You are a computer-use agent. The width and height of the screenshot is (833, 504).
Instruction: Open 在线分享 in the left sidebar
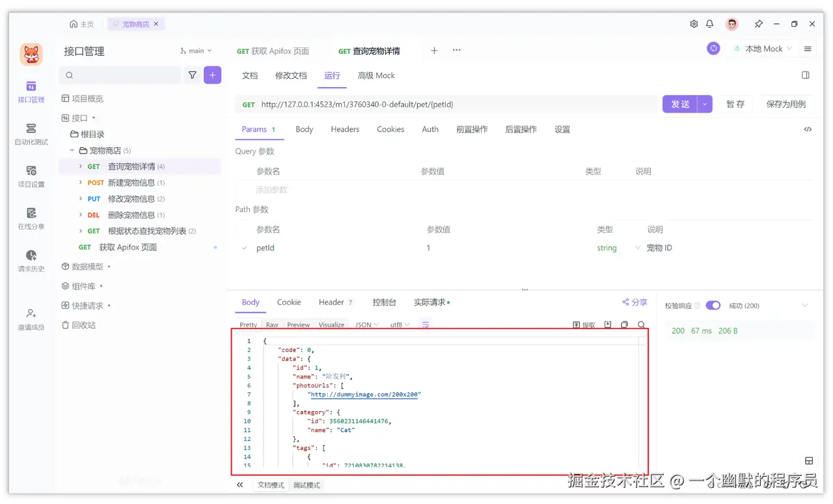pos(31,219)
